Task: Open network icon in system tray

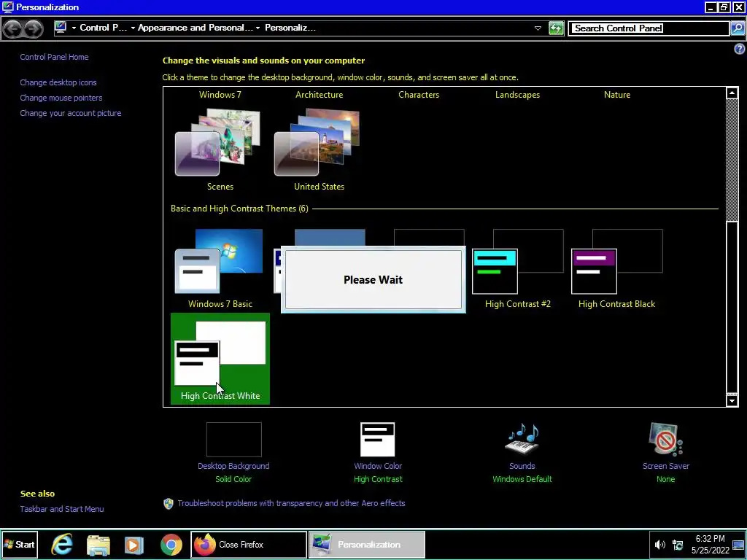Action: 678,545
